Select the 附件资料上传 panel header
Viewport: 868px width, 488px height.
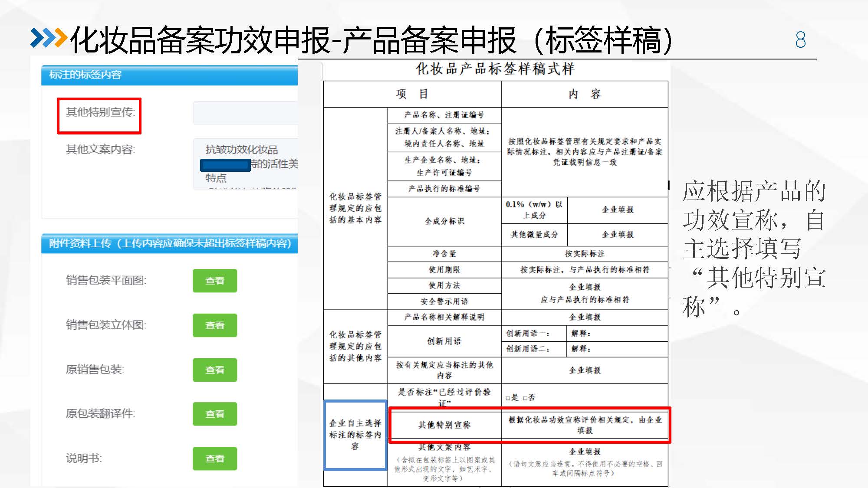point(169,243)
